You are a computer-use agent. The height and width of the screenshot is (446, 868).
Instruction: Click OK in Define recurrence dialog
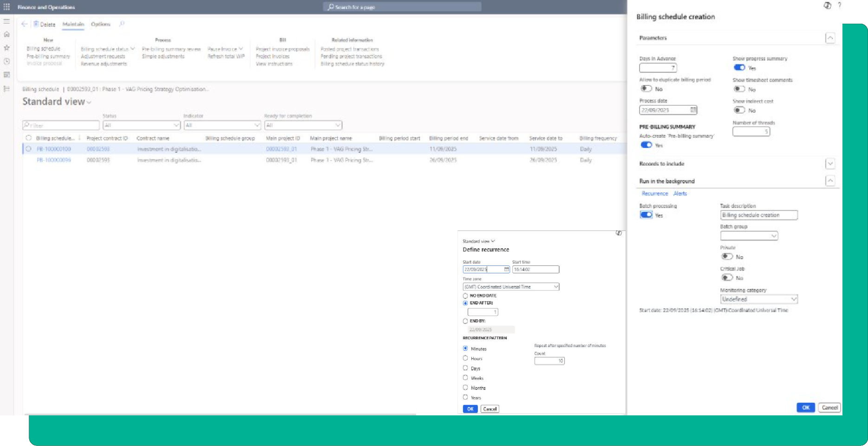coord(470,409)
